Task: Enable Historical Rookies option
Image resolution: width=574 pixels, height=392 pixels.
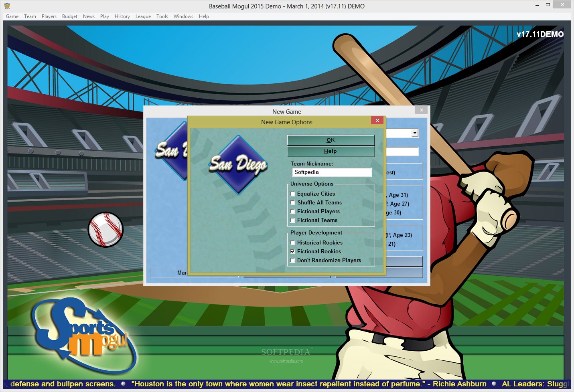Action: click(x=293, y=243)
